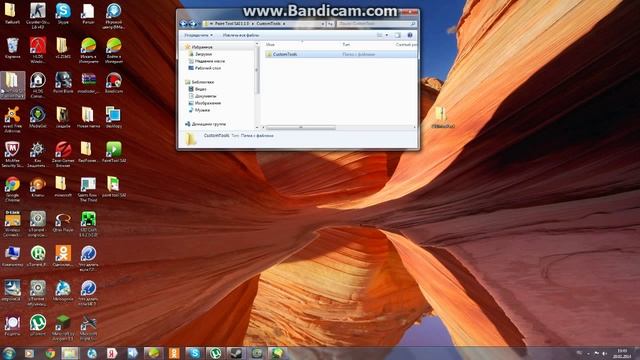Click the Explorer search field

coord(377,24)
